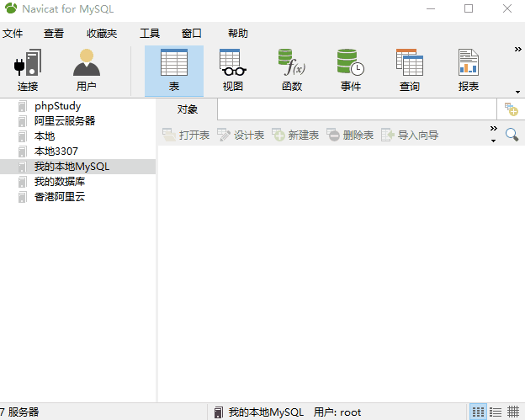Open the 工具 (Tools) menu
Screen dimensions: 525x420
pos(149,33)
